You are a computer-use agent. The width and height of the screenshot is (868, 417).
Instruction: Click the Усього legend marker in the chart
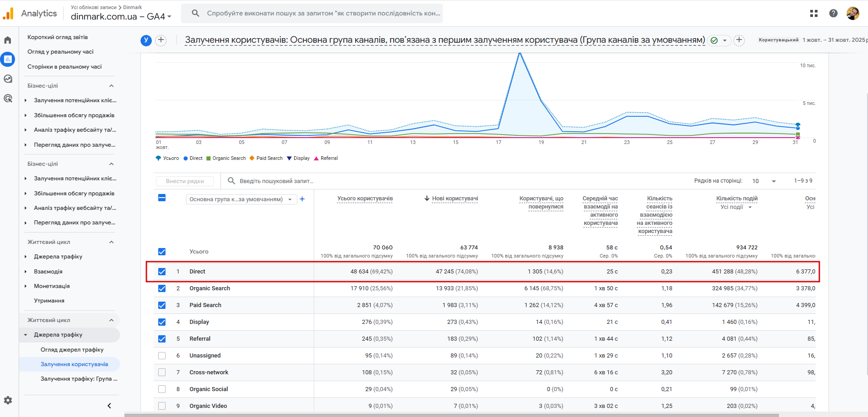pos(158,159)
